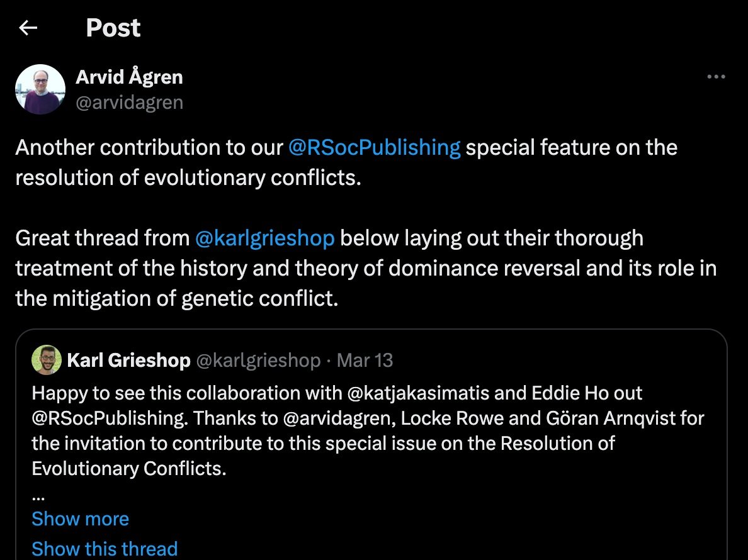Click gray @karlgrieshop handle in quoted header

(x=259, y=361)
